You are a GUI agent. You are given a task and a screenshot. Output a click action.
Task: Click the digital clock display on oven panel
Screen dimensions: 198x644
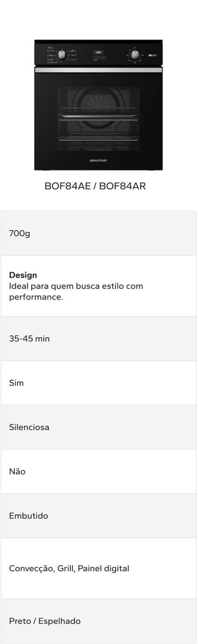click(x=99, y=52)
